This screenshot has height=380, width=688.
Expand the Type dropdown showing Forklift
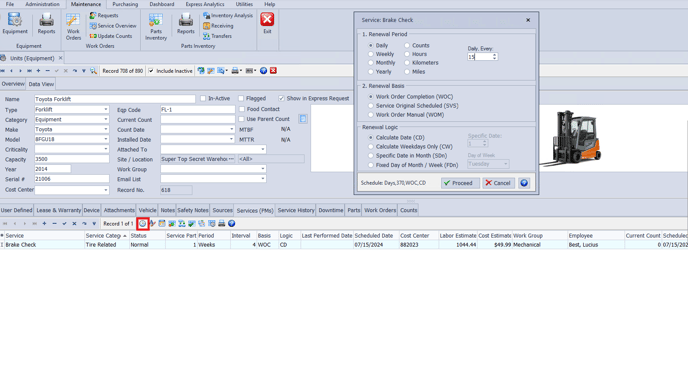(106, 109)
